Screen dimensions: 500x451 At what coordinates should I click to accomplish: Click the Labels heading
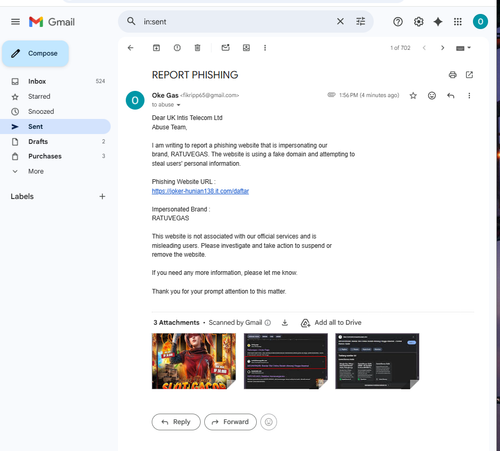coord(22,196)
